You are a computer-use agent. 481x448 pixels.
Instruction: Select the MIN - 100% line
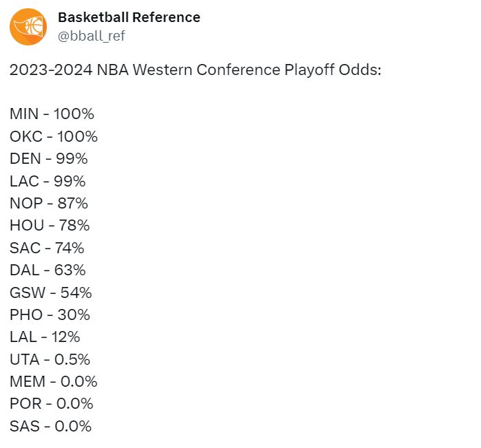tap(52, 114)
